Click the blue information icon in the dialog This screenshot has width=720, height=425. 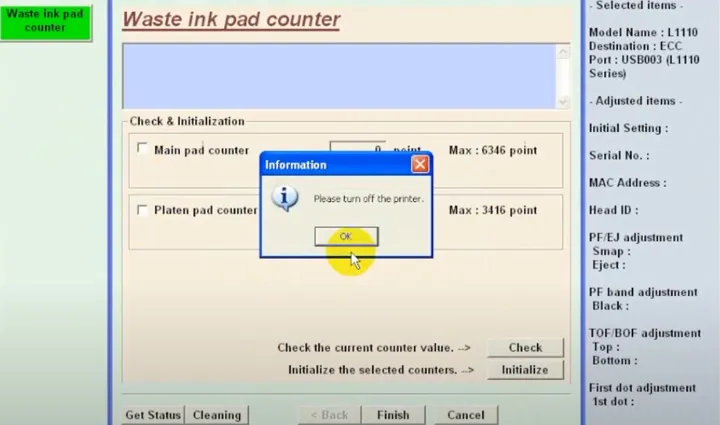285,198
